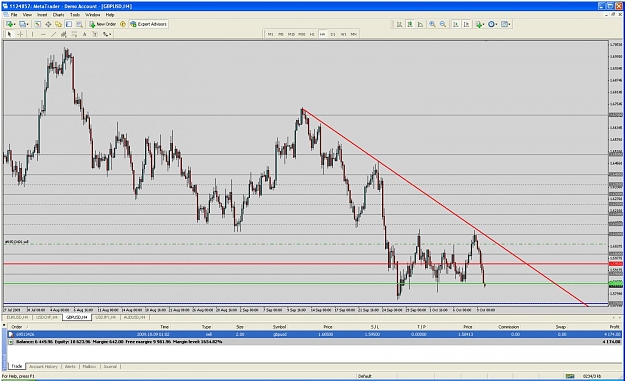Switch to the EURUSD,H4 chart tab
625x381 pixels.
click(x=17, y=318)
